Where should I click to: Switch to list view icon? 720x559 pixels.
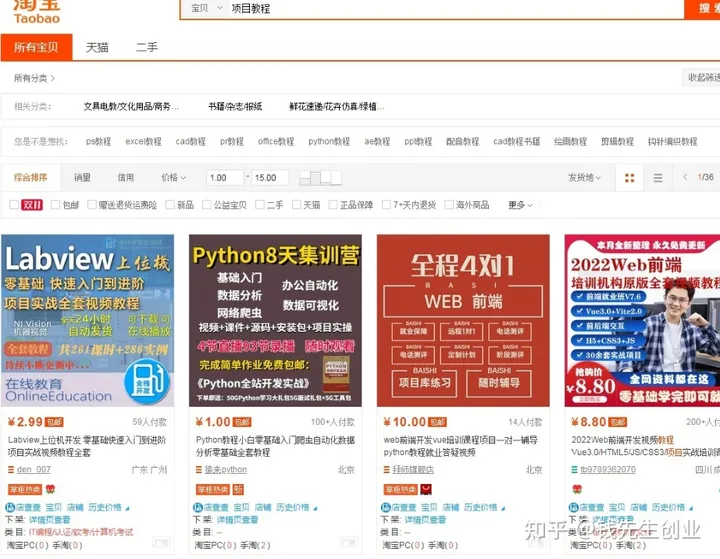(x=658, y=178)
